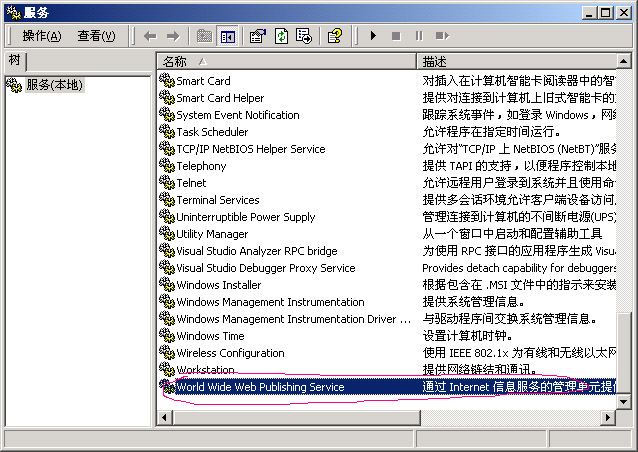This screenshot has width=638, height=452.
Task: Open the 操作(A) menu
Action: coord(41,36)
